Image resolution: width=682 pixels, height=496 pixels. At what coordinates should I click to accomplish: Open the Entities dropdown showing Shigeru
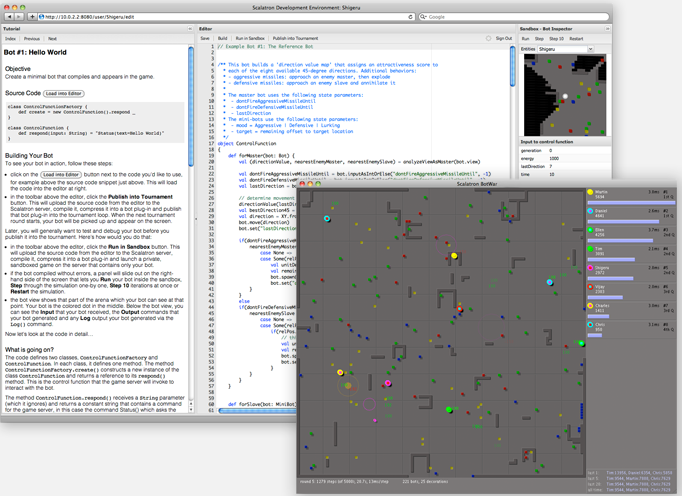566,49
